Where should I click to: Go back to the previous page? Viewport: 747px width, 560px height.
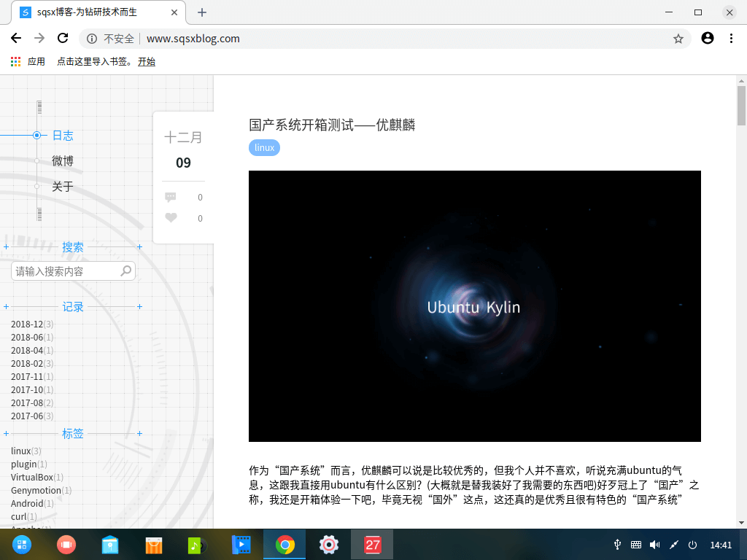coord(16,38)
